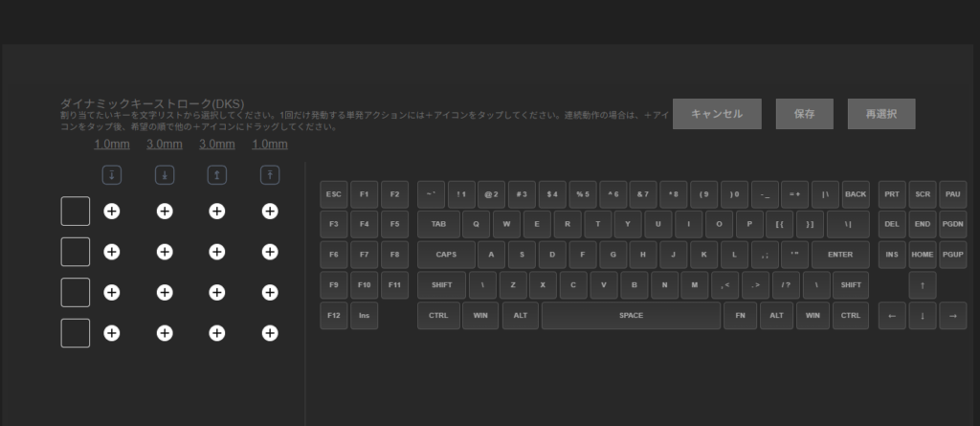Choose the ENTER key on the virtual keyboard
Viewport: 980px width, 426px height.
(x=839, y=255)
